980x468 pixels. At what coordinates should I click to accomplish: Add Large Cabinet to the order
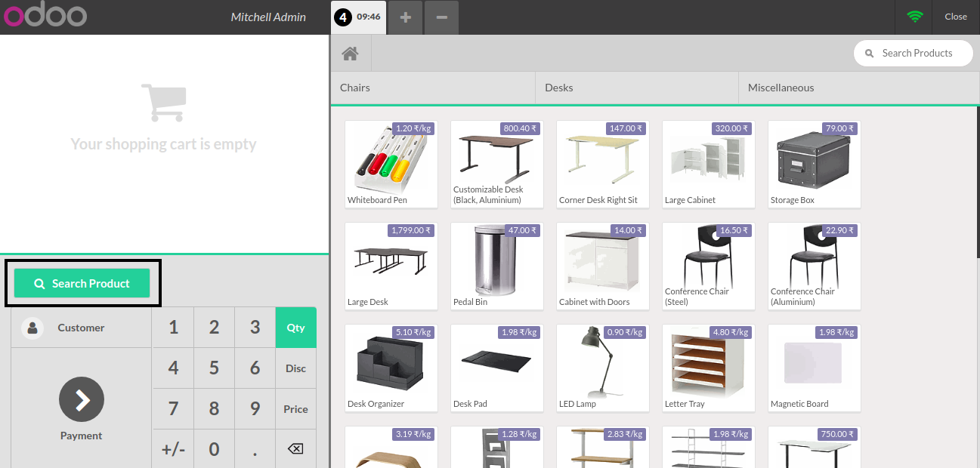click(709, 164)
